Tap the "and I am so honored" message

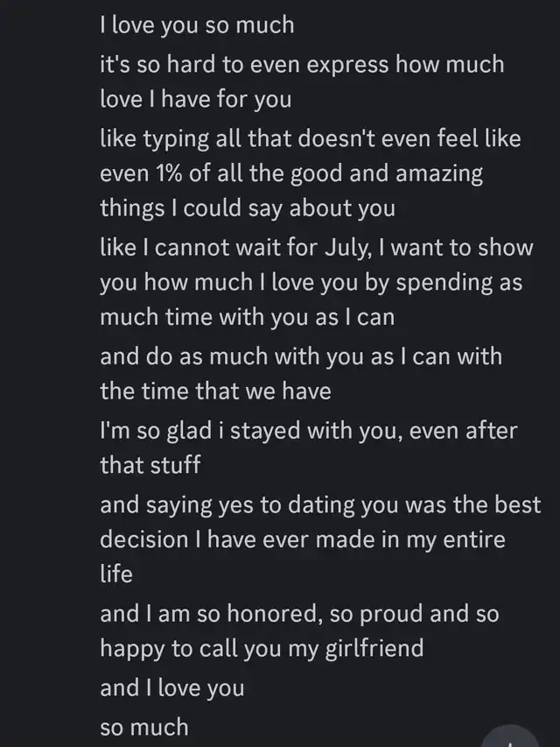point(299,613)
